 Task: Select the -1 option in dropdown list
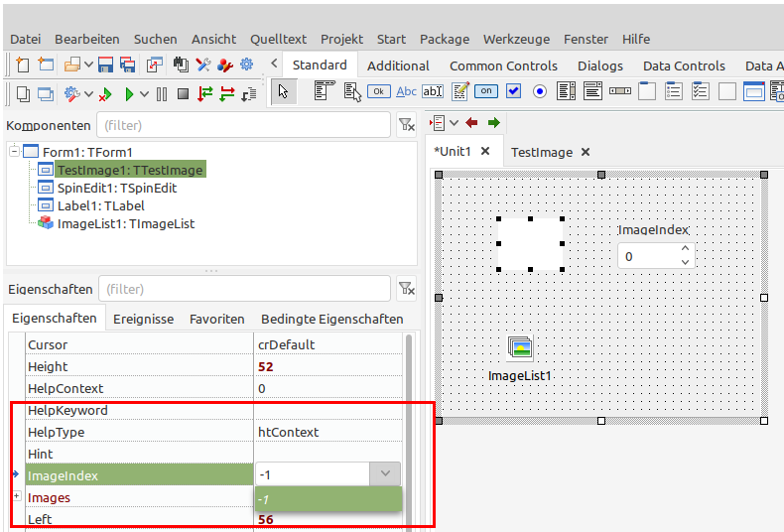(327, 498)
